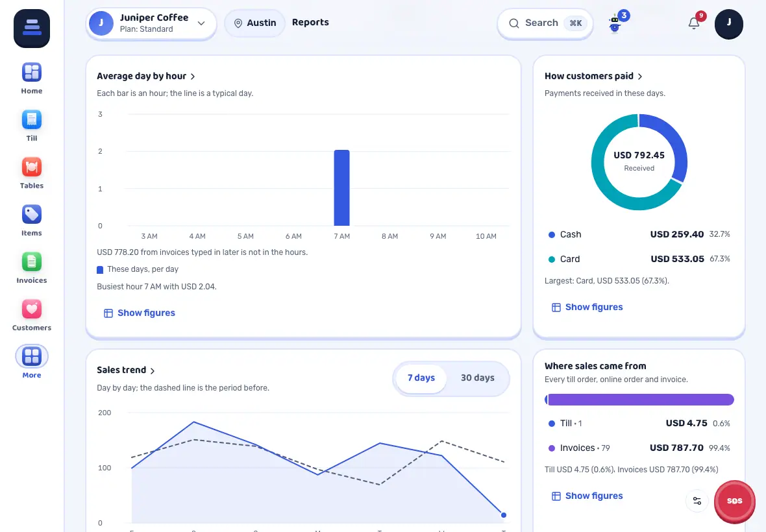766x532 pixels.
Task: Show figures for Where sales came from
Action: (587, 496)
